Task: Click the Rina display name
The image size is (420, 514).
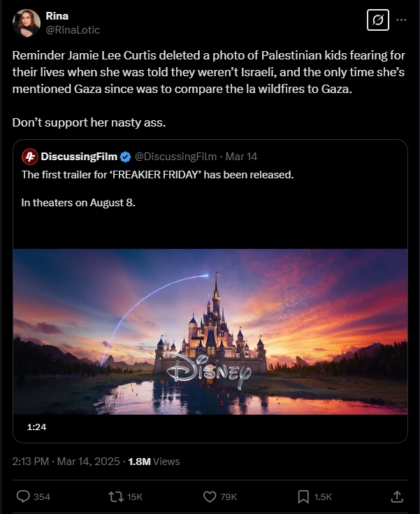Action: (57, 15)
